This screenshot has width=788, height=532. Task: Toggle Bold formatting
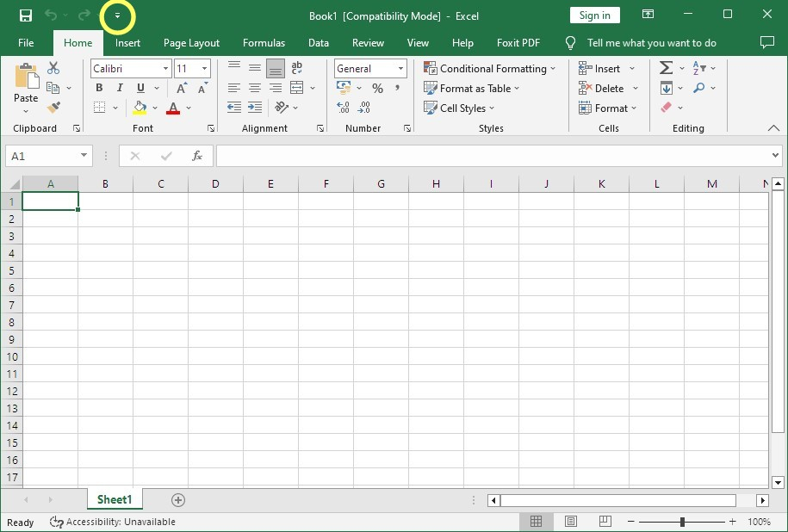click(x=99, y=88)
